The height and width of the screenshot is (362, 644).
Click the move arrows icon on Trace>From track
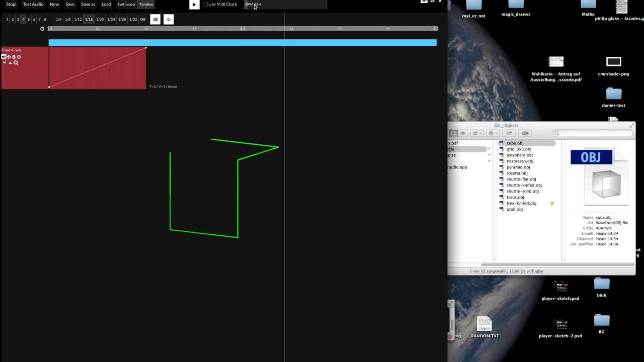[9, 57]
